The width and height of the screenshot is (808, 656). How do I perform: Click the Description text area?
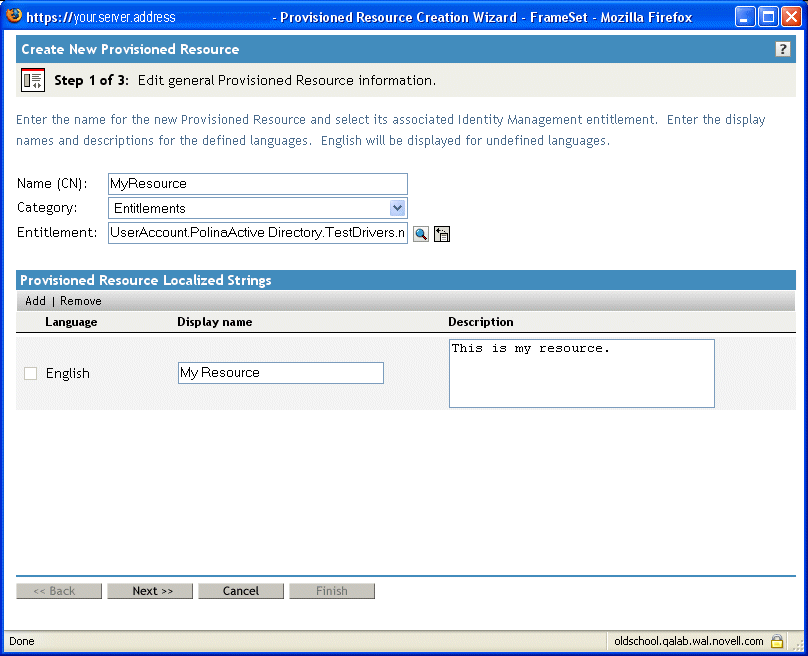[582, 373]
